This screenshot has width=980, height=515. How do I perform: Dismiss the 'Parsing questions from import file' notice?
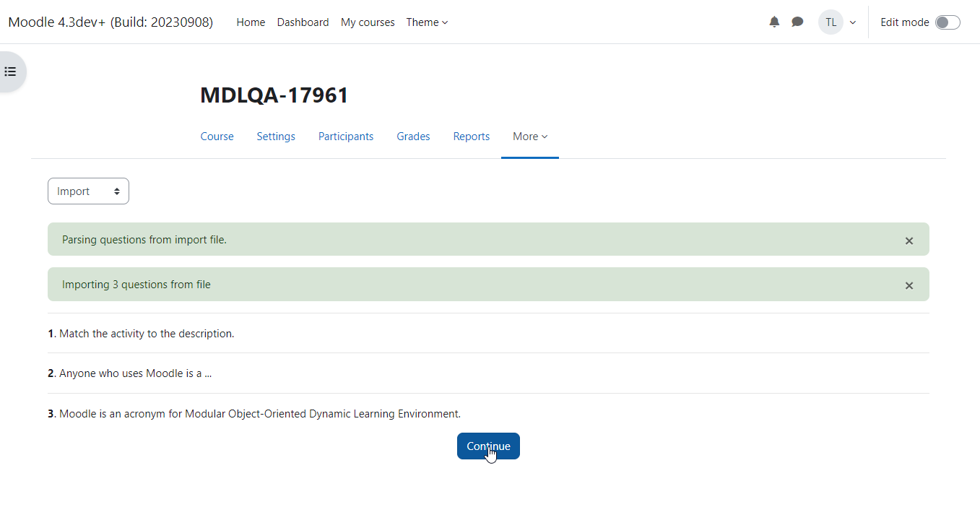pos(909,241)
